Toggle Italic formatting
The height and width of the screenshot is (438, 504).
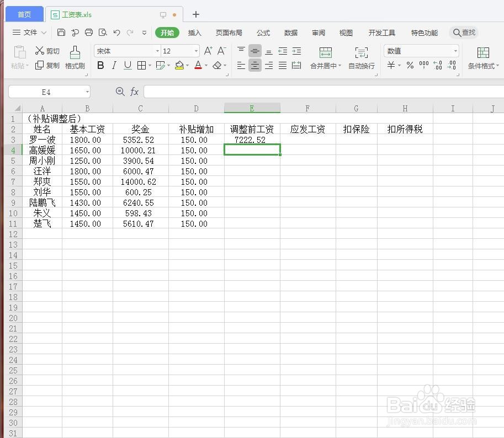(115, 65)
